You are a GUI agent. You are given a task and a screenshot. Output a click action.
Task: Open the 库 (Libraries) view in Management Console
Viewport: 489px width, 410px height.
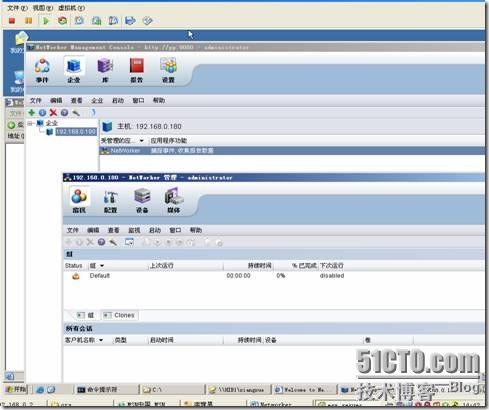105,70
